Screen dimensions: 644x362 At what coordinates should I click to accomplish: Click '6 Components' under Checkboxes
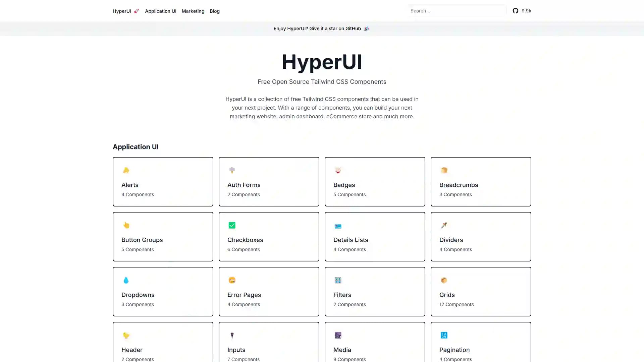[x=244, y=249]
